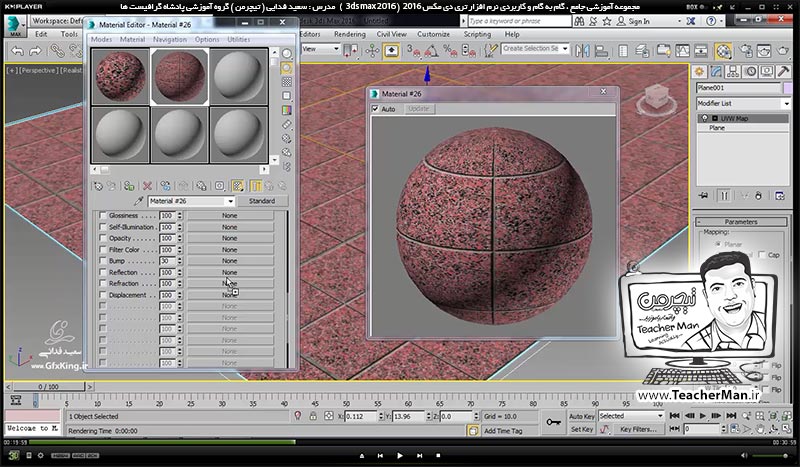Open the Material Editor toolbar icon
This screenshot has height=467, width=800.
pos(723,51)
